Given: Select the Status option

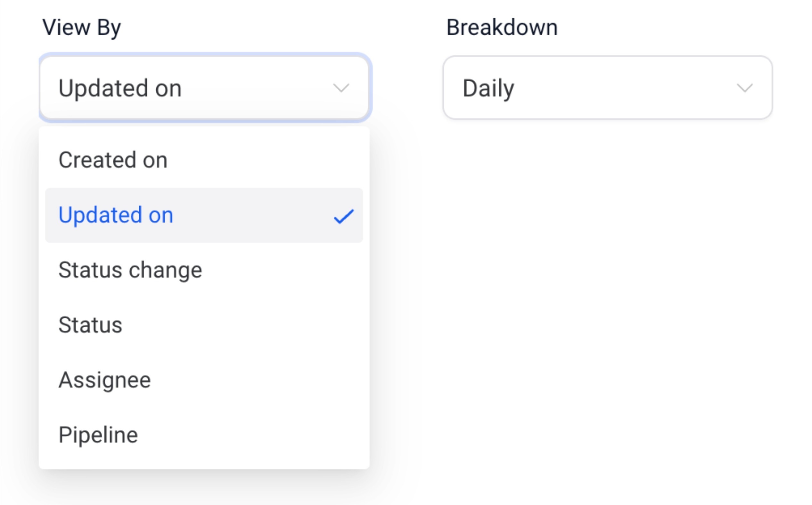Looking at the screenshot, I should [x=90, y=325].
